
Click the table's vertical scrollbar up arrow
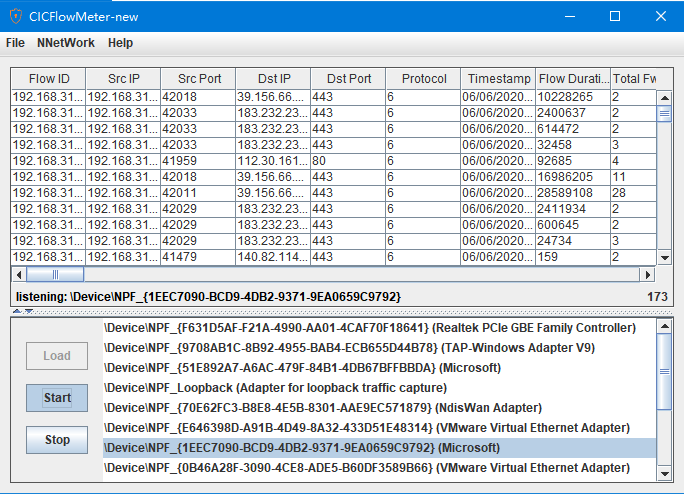[664, 97]
